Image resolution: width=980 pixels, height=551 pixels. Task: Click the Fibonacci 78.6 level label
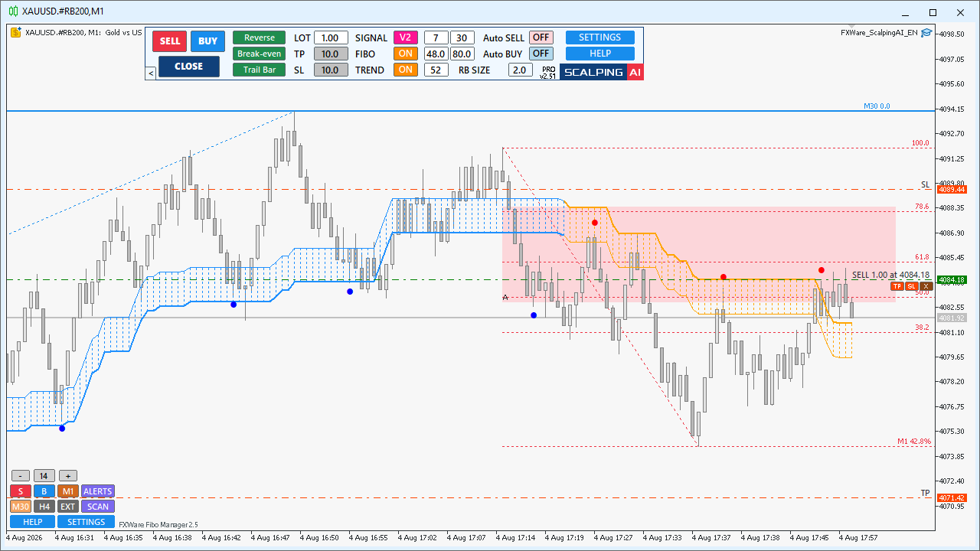point(922,207)
